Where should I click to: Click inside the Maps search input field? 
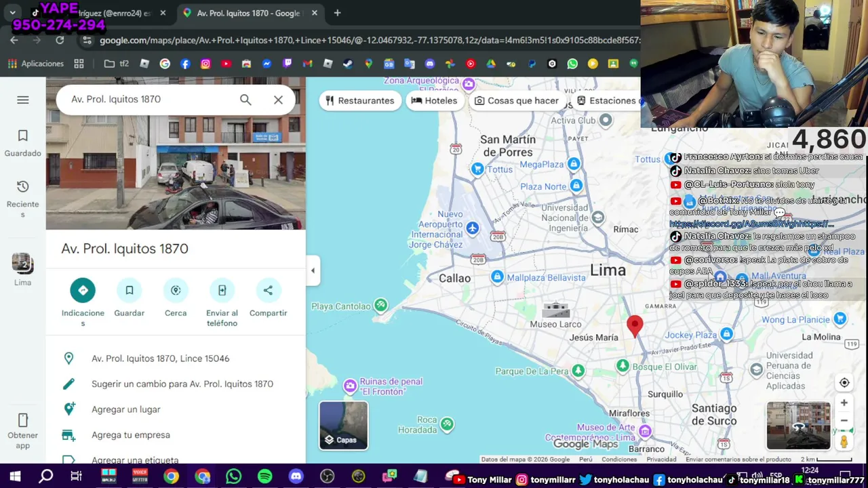tap(151, 100)
